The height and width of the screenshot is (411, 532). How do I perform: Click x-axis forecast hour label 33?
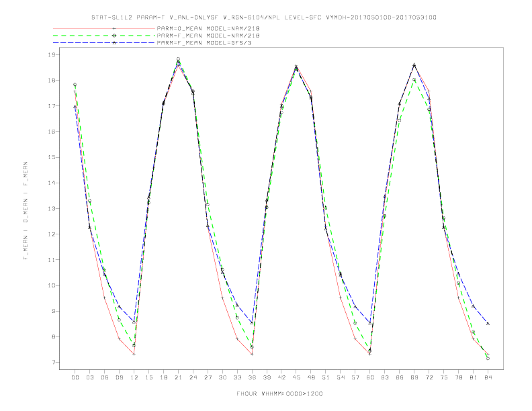(x=237, y=377)
